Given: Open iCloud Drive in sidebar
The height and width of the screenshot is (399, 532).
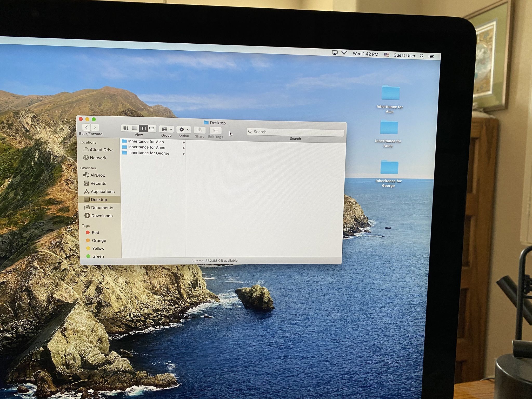Looking at the screenshot, I should pyautogui.click(x=98, y=150).
